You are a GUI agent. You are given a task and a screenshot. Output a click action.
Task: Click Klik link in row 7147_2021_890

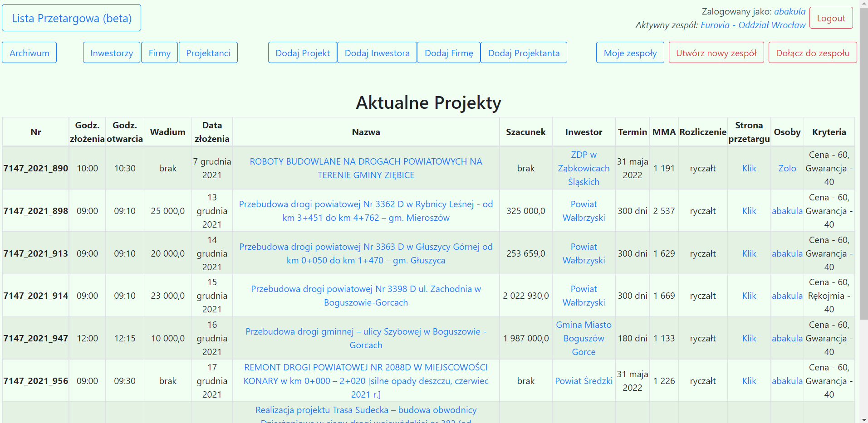pos(749,168)
